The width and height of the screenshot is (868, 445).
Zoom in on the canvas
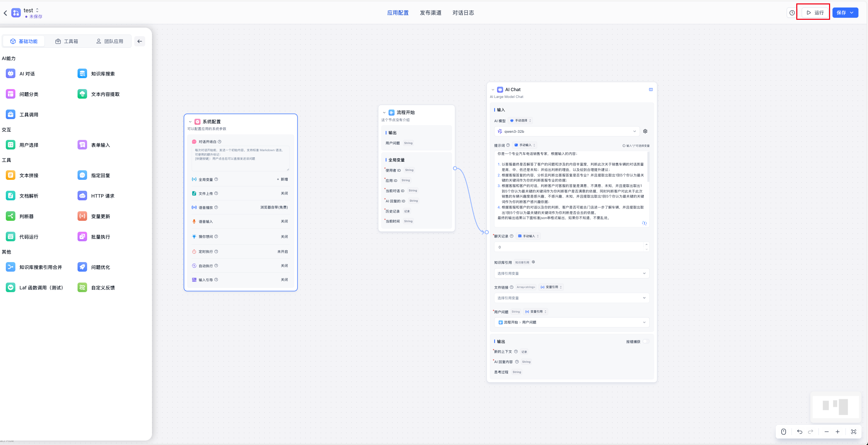pyautogui.click(x=838, y=432)
